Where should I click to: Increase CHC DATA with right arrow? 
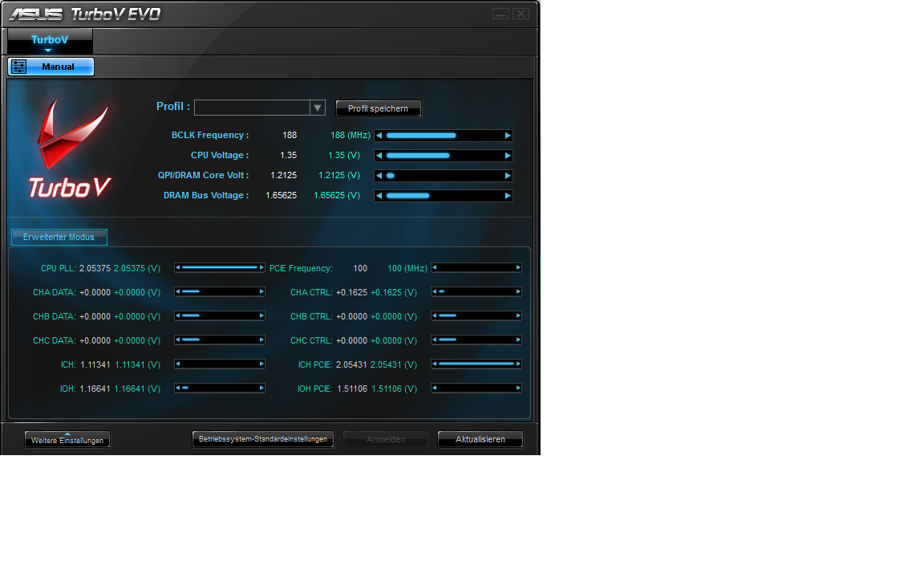click(261, 340)
